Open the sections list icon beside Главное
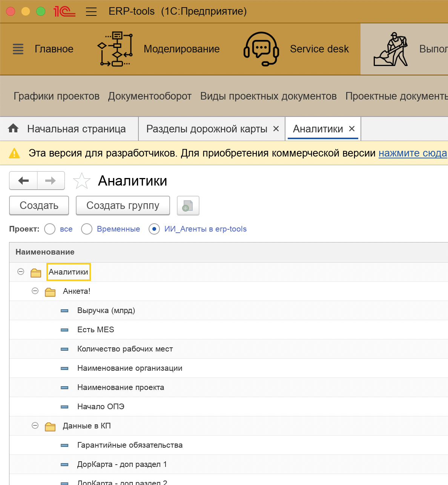The width and height of the screenshot is (448, 485). [x=18, y=49]
